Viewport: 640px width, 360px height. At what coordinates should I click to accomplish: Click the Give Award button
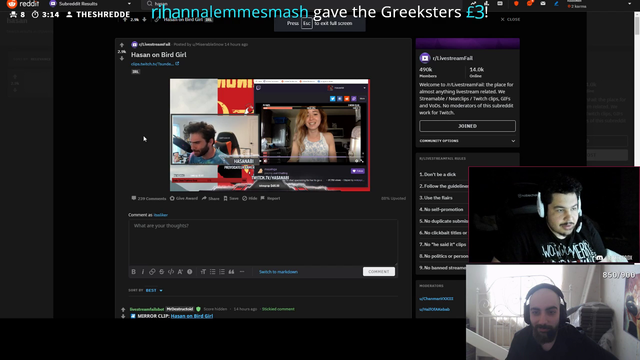tap(184, 198)
